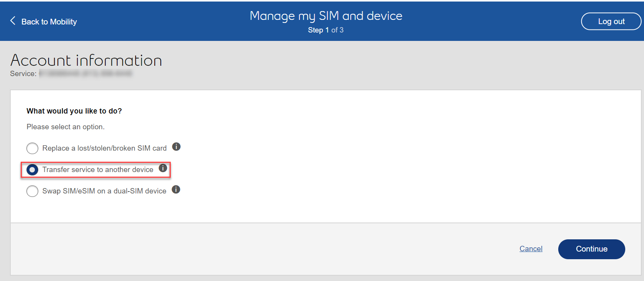644x281 pixels.
Task: Click the 'Account information' heading
Action: tap(86, 60)
